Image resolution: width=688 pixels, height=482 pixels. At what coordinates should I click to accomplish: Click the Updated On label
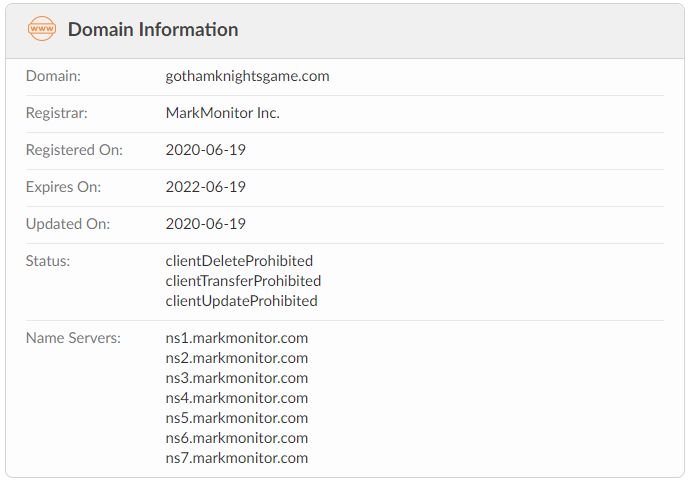(x=67, y=224)
